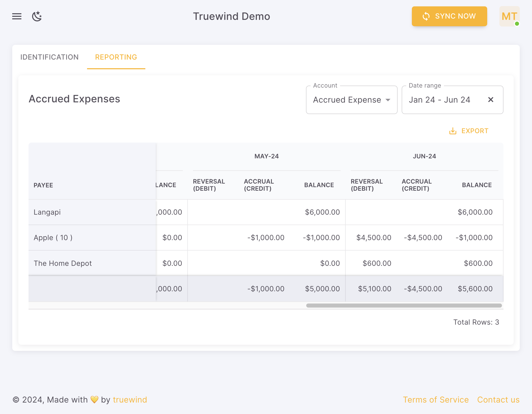Viewport: 532px width, 414px height.
Task: Click the SYNC NOW button
Action: point(449,16)
